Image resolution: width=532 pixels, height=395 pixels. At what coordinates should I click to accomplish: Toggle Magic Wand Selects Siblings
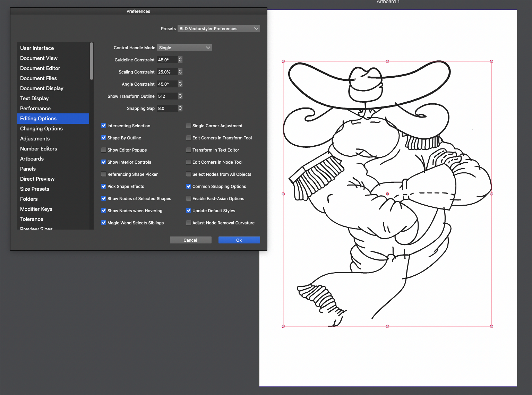tap(104, 223)
